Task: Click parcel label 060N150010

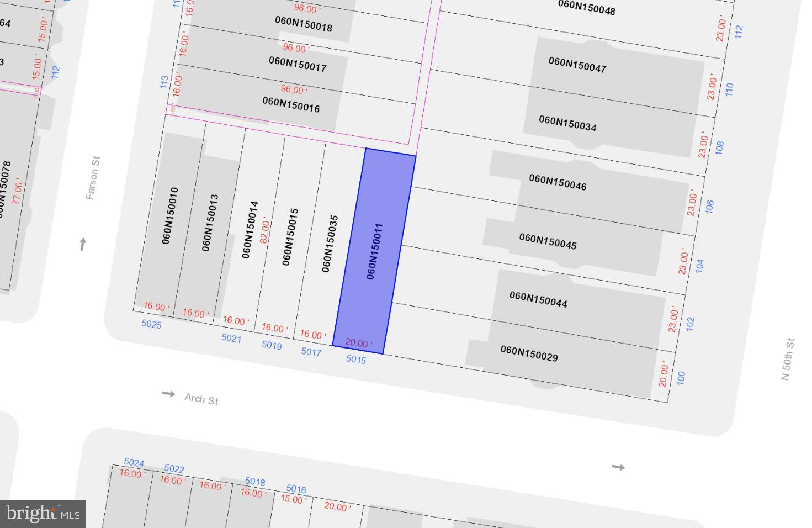Action: coord(170,215)
